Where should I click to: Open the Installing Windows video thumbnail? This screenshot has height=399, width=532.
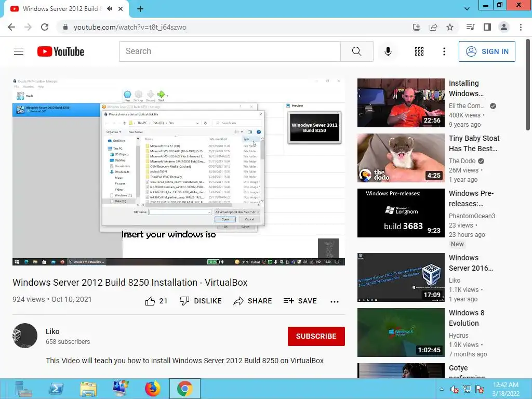tap(401, 103)
